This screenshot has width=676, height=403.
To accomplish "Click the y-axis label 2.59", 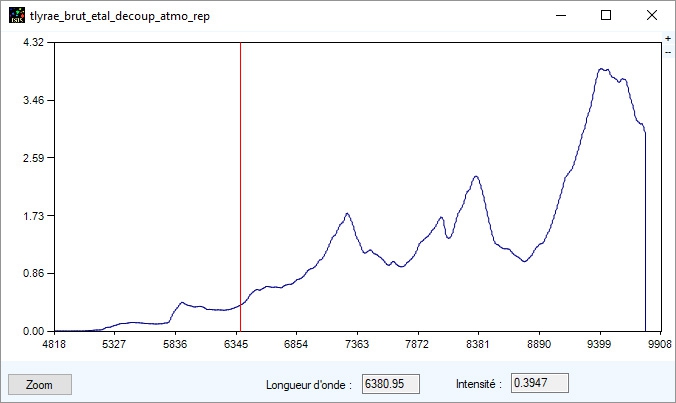I will 33,158.
